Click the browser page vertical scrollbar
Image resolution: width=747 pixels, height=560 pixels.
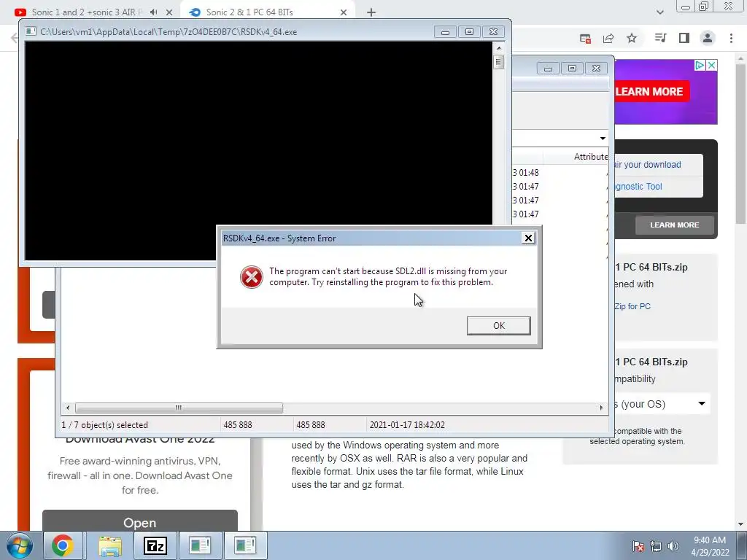(740, 143)
